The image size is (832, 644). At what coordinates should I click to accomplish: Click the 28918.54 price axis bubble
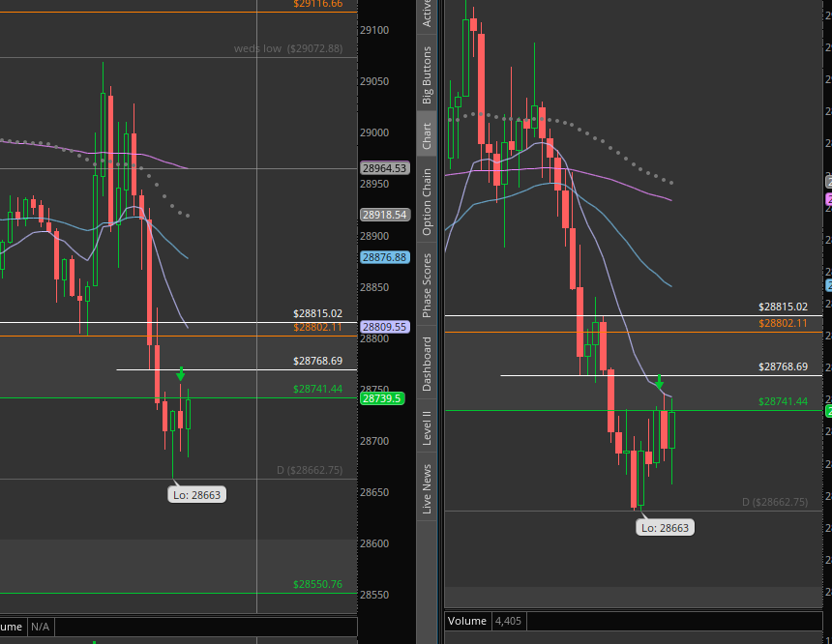pos(385,215)
